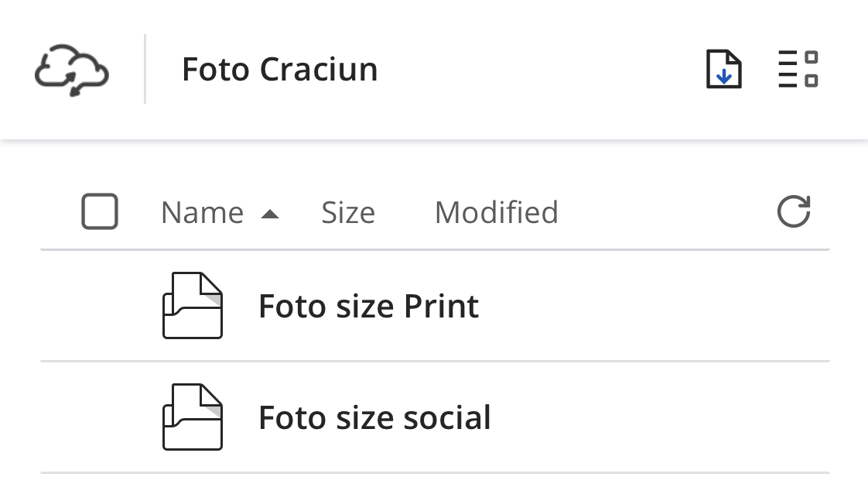
Task: Switch the list/grid view layout icon
Action: click(798, 70)
